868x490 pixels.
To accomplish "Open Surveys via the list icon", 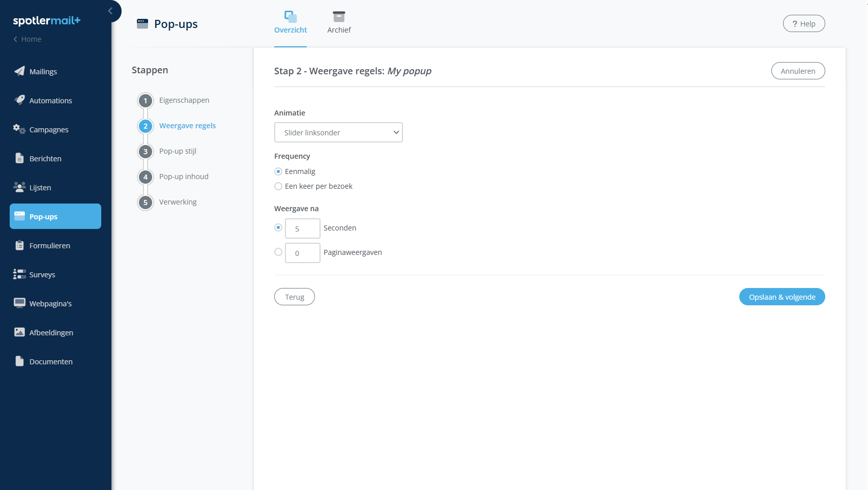I will pyautogui.click(x=19, y=274).
